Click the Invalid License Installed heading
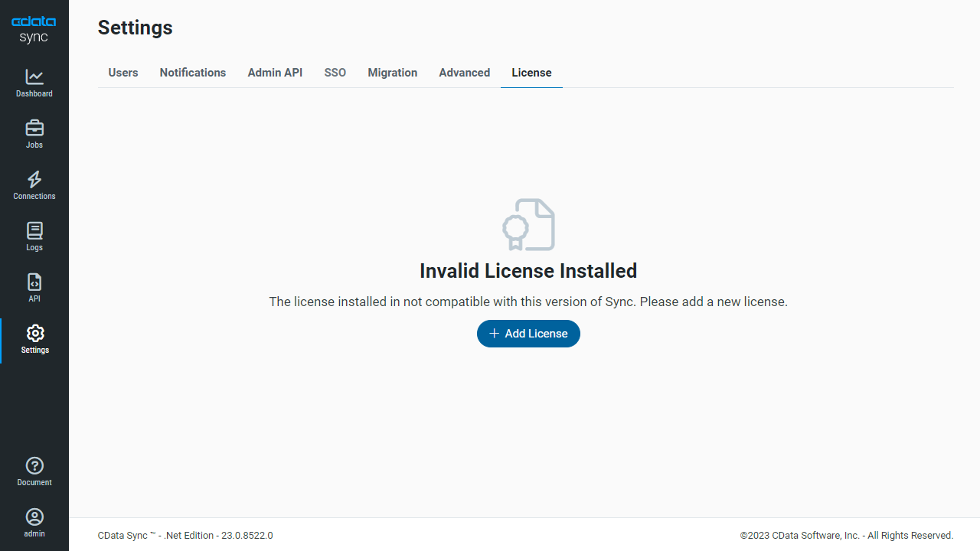Image resolution: width=980 pixels, height=551 pixels. click(528, 271)
